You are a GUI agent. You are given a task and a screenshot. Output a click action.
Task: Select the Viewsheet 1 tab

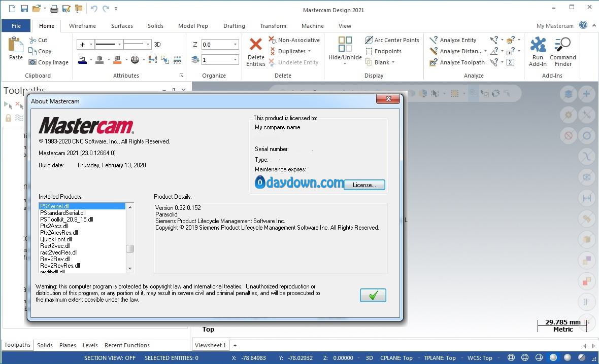(x=210, y=345)
